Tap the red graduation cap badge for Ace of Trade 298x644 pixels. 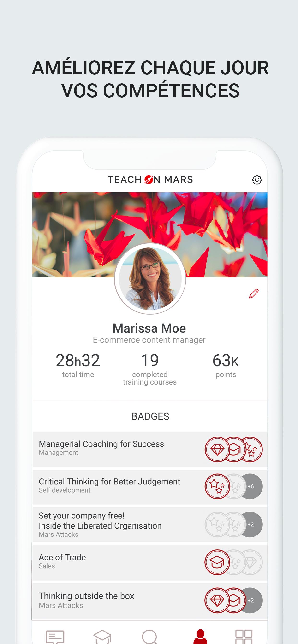point(217,562)
